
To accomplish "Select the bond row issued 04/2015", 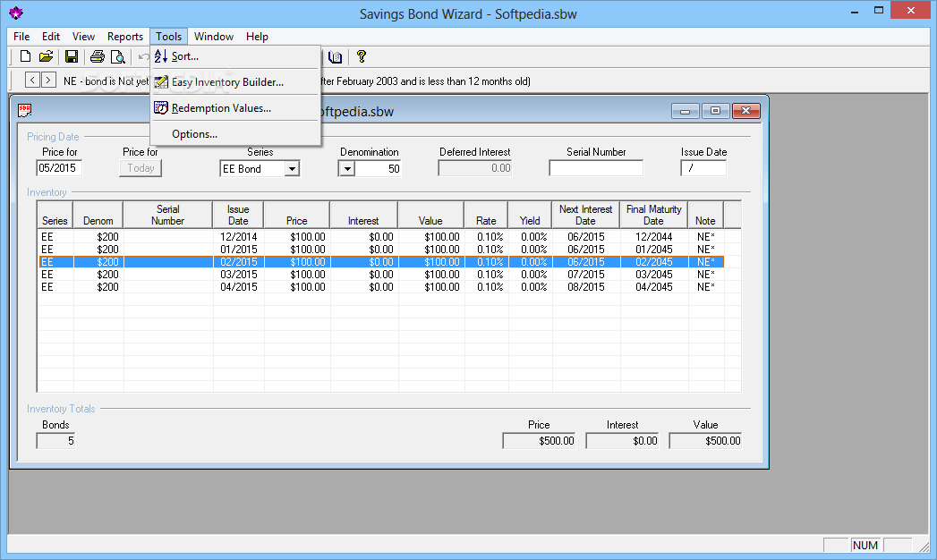I will [x=381, y=287].
